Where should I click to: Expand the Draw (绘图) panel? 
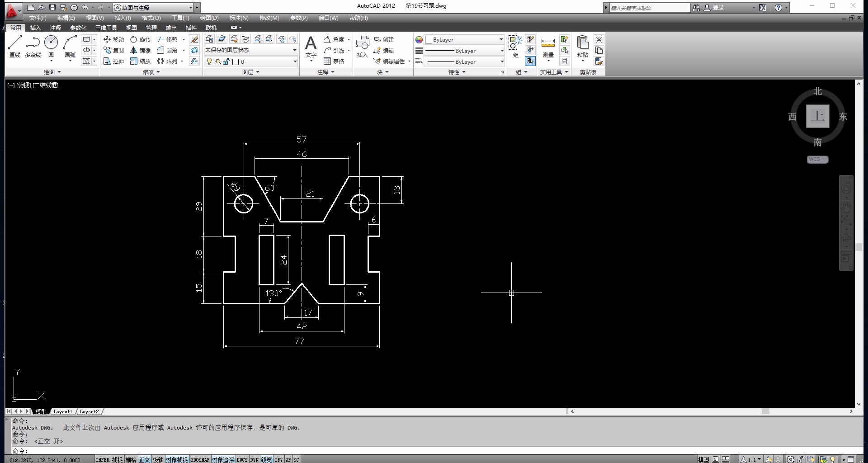coord(52,72)
